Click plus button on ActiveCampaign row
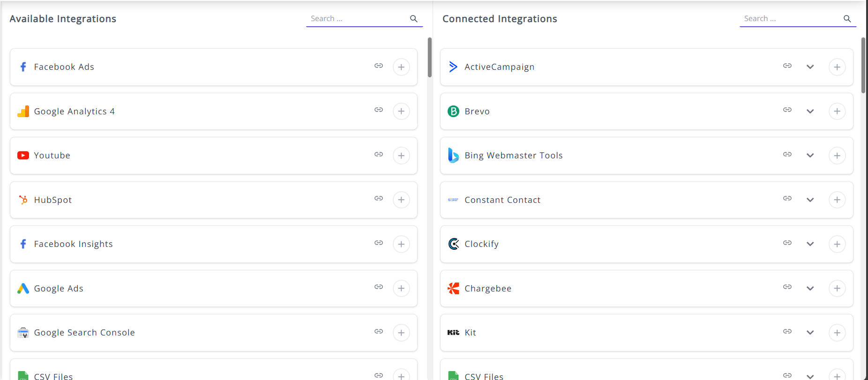Viewport: 868px width, 380px height. [837, 67]
